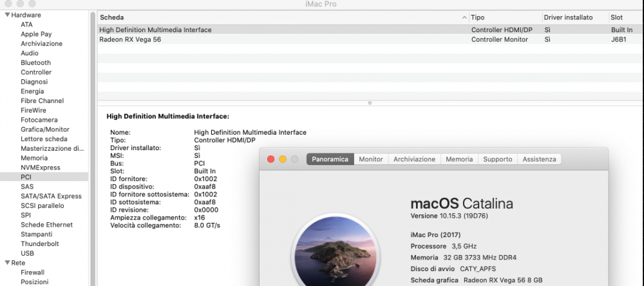
Task: Select Audio in the sidebar
Action: pyautogui.click(x=30, y=53)
